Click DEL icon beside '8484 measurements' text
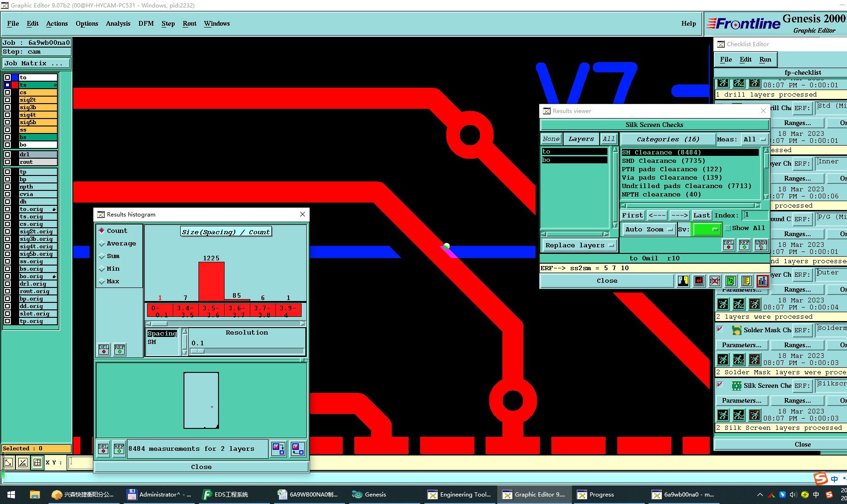Image resolution: width=847 pixels, height=504 pixels. [x=103, y=448]
